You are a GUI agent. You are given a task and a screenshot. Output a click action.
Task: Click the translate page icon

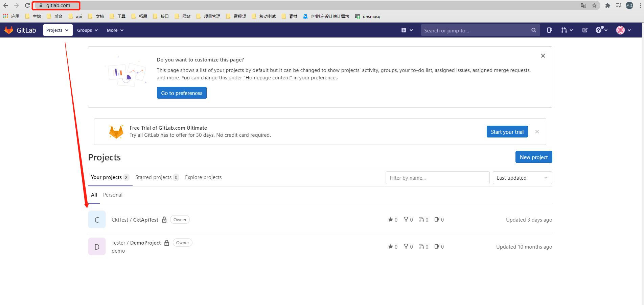click(x=583, y=5)
